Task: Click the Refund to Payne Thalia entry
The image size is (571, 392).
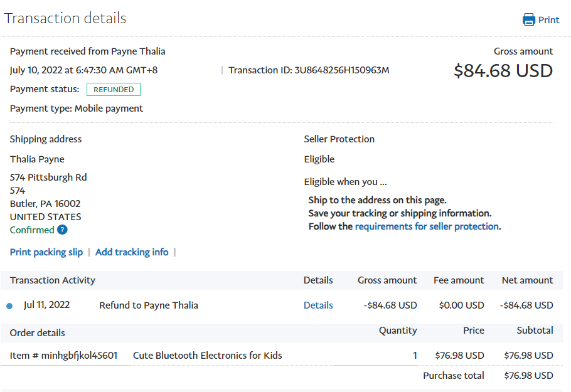Action: click(x=149, y=305)
